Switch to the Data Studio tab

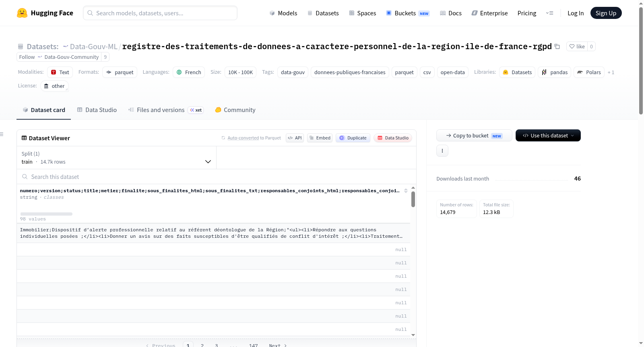click(97, 110)
